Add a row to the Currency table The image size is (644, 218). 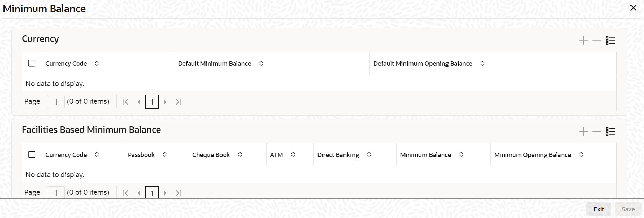point(583,40)
